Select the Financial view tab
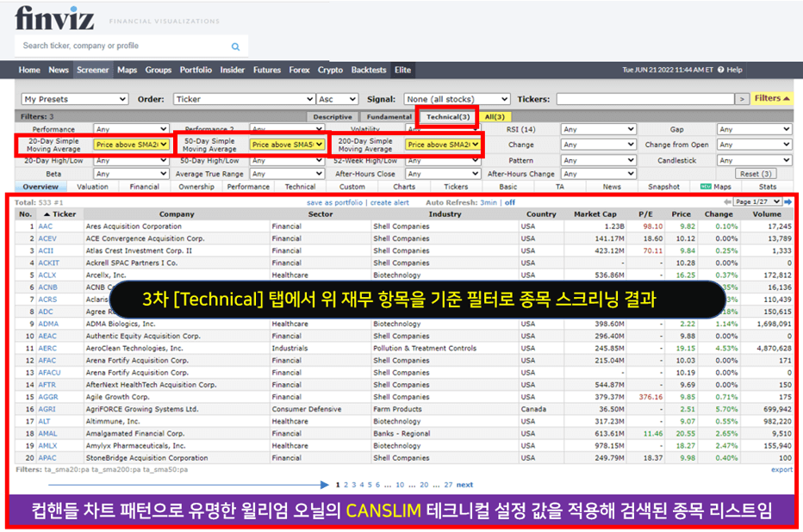Image resolution: width=803 pixels, height=532 pixels. pyautogui.click(x=145, y=187)
